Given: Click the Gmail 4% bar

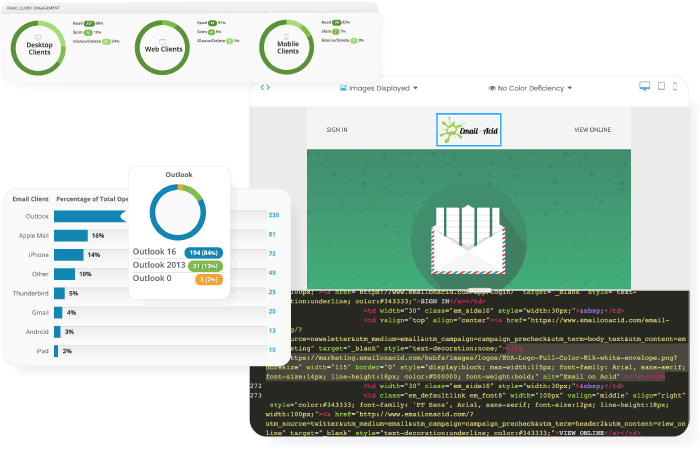Looking at the screenshot, I should pos(58,312).
